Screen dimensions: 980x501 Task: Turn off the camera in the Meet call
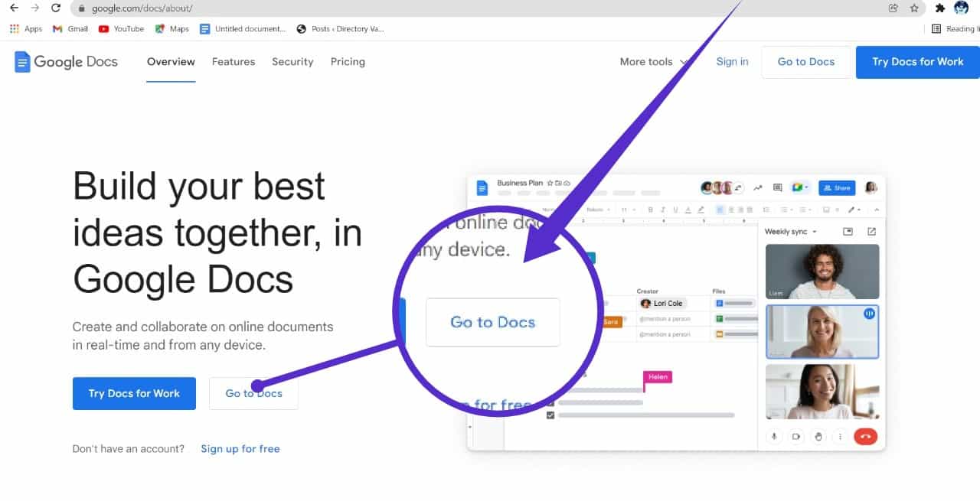pos(796,437)
